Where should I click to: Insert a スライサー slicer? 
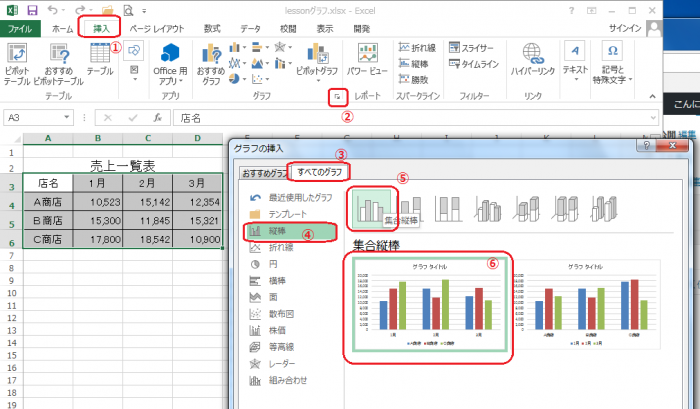click(471, 47)
